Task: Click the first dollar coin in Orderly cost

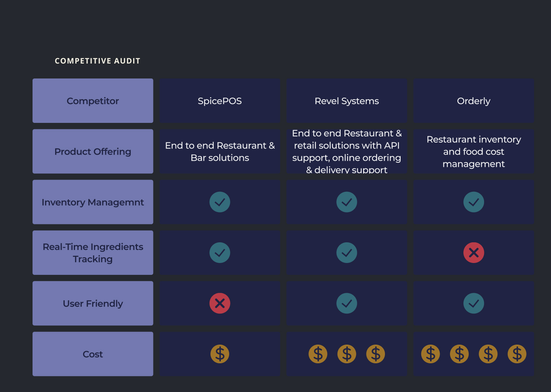Action: pyautogui.click(x=430, y=354)
